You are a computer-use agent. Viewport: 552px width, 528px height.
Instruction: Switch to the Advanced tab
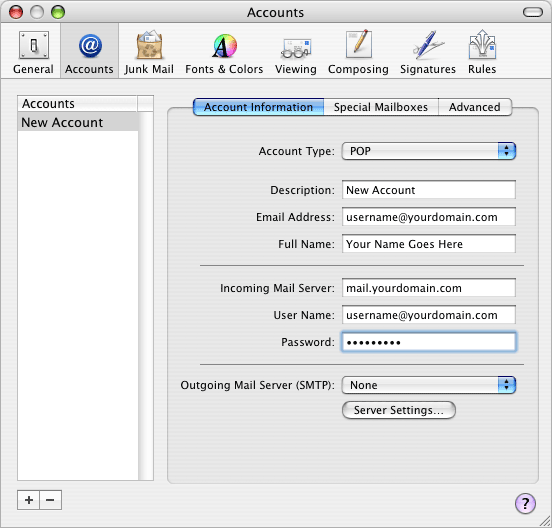pos(475,107)
